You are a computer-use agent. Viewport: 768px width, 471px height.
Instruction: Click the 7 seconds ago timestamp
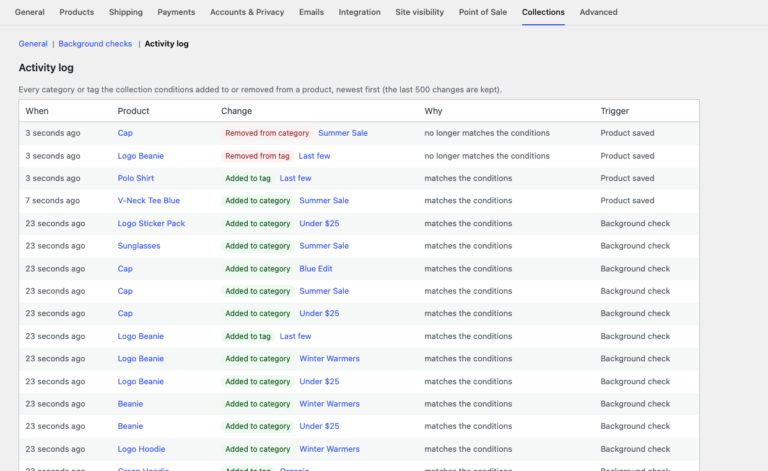tap(52, 201)
